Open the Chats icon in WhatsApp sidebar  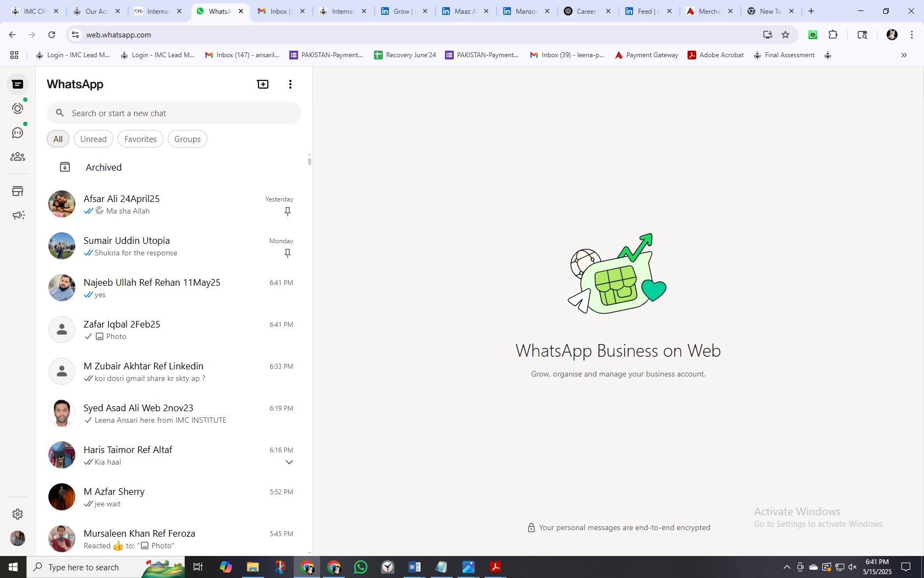point(18,84)
